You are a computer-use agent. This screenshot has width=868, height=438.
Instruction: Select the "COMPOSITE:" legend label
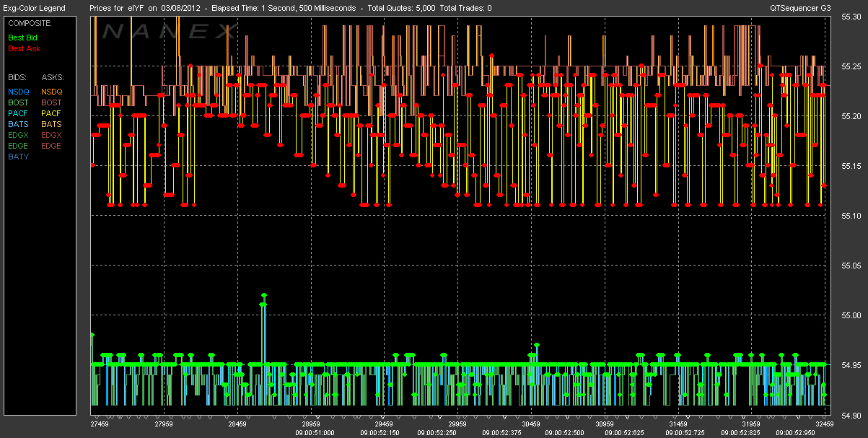coord(30,23)
